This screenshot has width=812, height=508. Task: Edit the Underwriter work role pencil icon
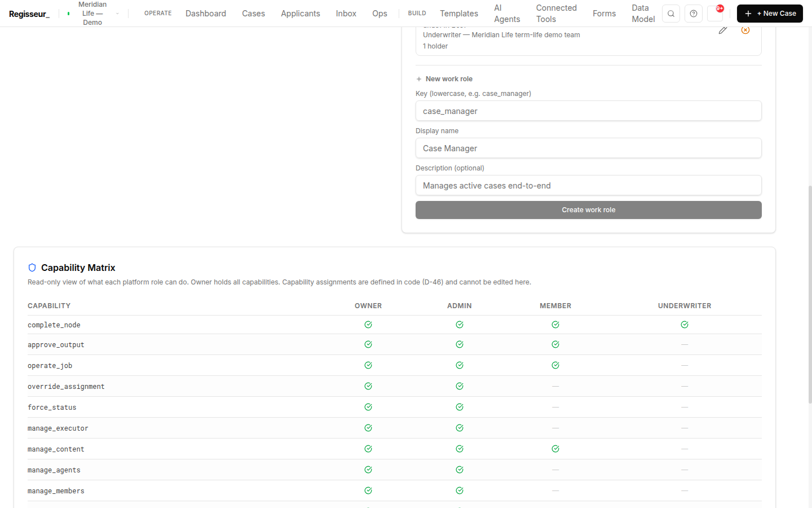pyautogui.click(x=723, y=30)
